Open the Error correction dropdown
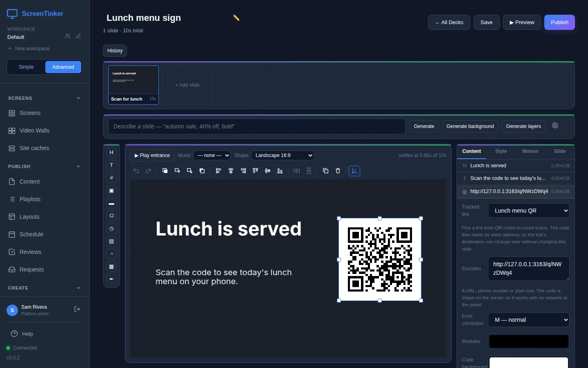Screen dimensions: 588x368 pyautogui.click(x=529, y=320)
